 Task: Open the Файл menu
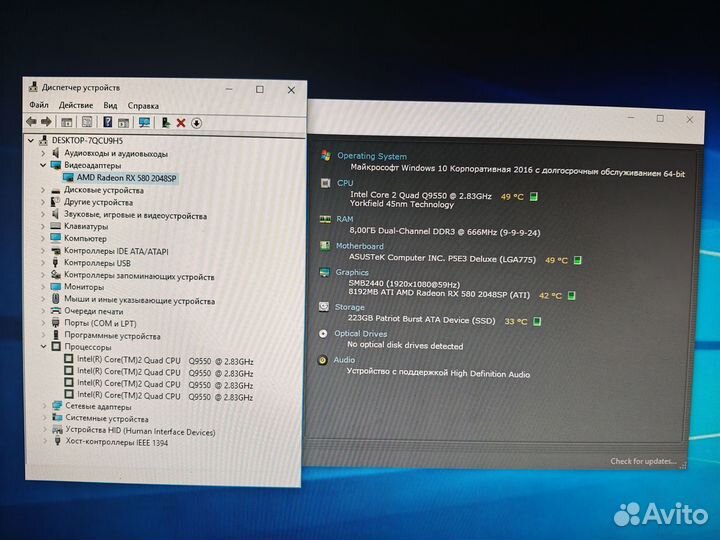point(39,105)
